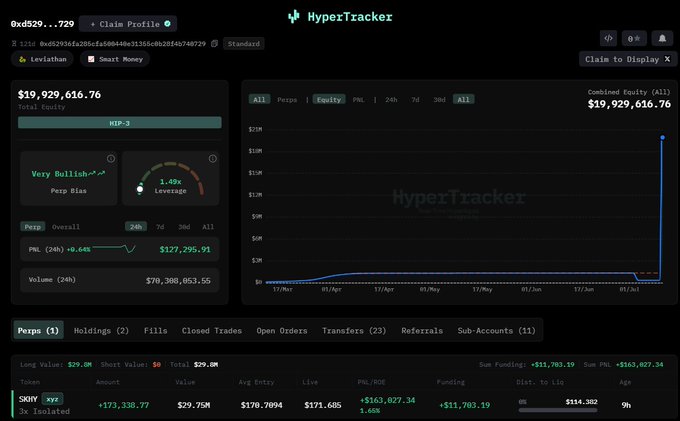The width and height of the screenshot is (680, 421).
Task: Click the verified check on Claim Profile
Action: (167, 24)
